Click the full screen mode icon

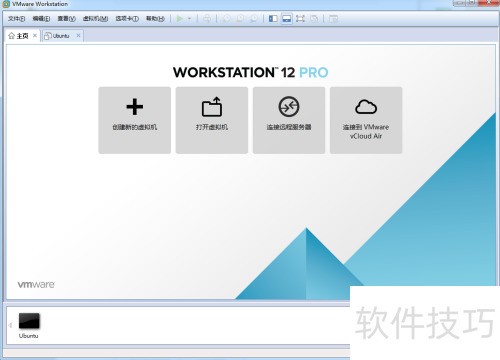click(300, 19)
